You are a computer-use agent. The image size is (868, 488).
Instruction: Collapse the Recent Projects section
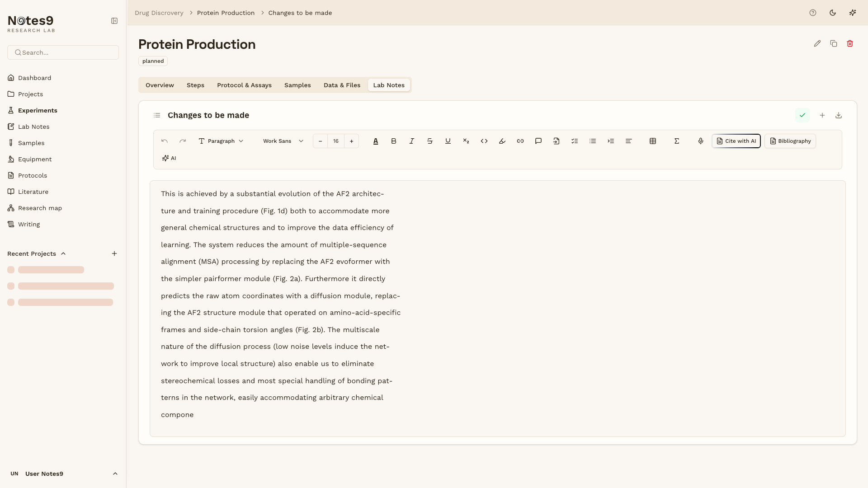coord(63,253)
